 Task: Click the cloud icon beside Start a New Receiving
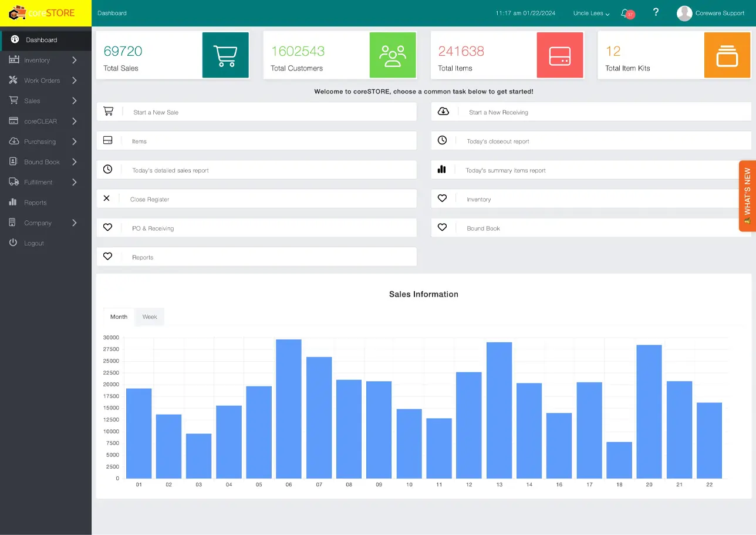coord(444,111)
